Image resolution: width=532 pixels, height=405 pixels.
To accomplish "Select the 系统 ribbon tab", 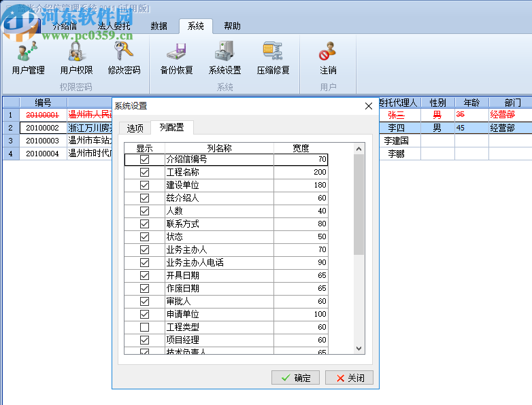I will coord(196,26).
